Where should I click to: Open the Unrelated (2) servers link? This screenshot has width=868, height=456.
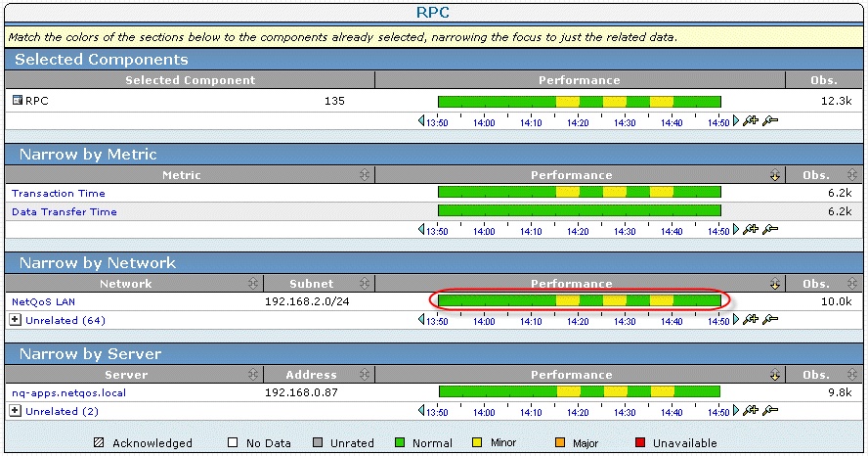pos(62,411)
